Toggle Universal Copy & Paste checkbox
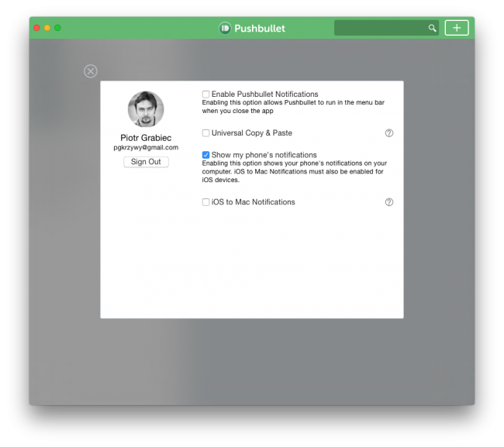The width and height of the screenshot is (504, 447). (x=205, y=133)
